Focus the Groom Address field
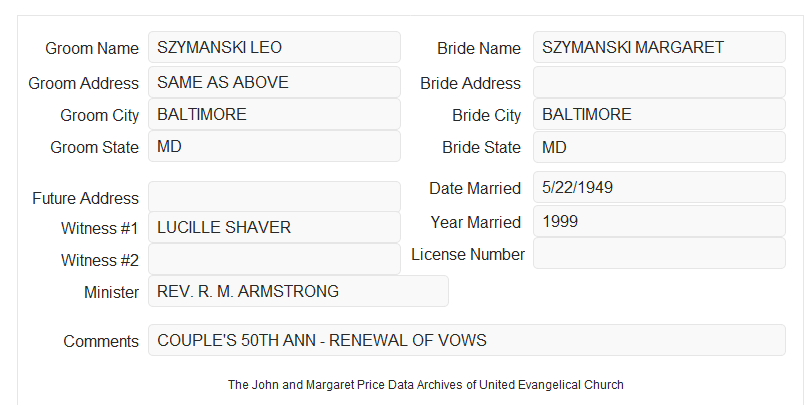The height and width of the screenshot is (405, 805). coord(274,82)
